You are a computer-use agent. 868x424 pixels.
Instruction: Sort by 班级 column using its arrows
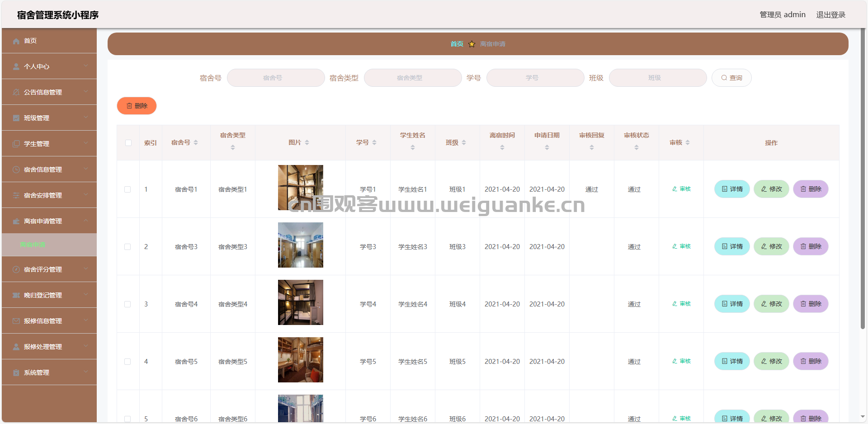pyautogui.click(x=464, y=143)
